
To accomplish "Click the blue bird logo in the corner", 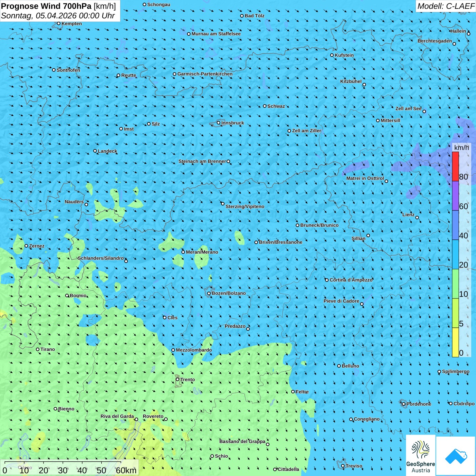I will 456,456.
